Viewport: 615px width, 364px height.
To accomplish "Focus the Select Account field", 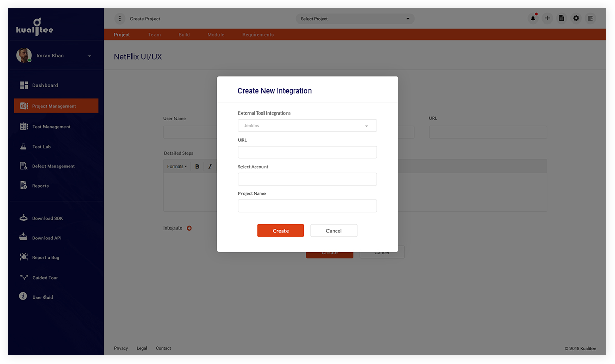I will pos(307,179).
